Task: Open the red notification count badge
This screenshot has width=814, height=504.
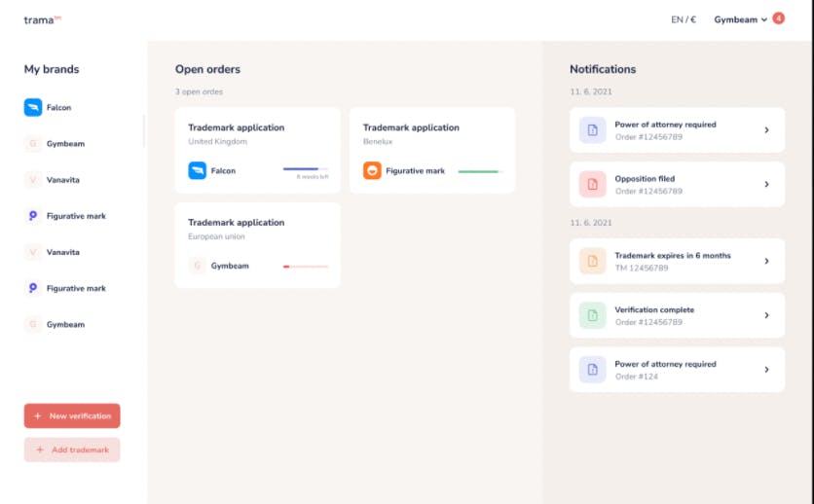Action: 778,18
